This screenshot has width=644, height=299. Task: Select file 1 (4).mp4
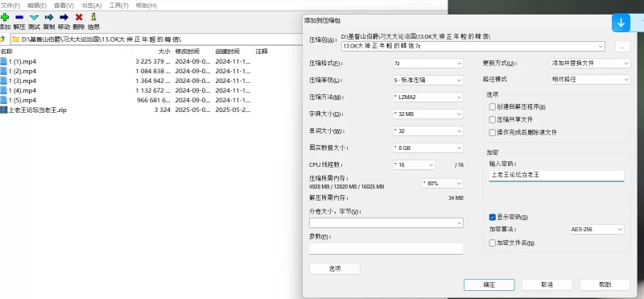tap(23, 90)
